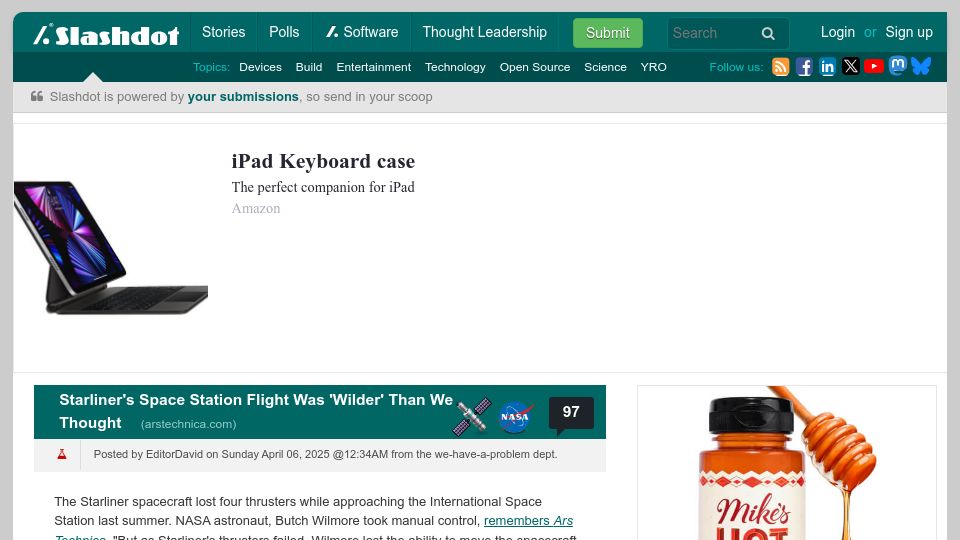Image resolution: width=960 pixels, height=540 pixels.
Task: Focus the Search input field
Action: (713, 33)
